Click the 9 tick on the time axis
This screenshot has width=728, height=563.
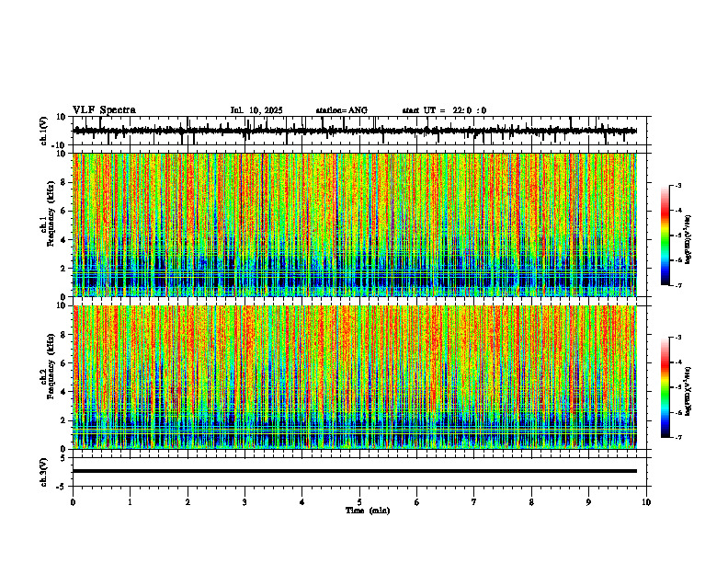tap(588, 502)
